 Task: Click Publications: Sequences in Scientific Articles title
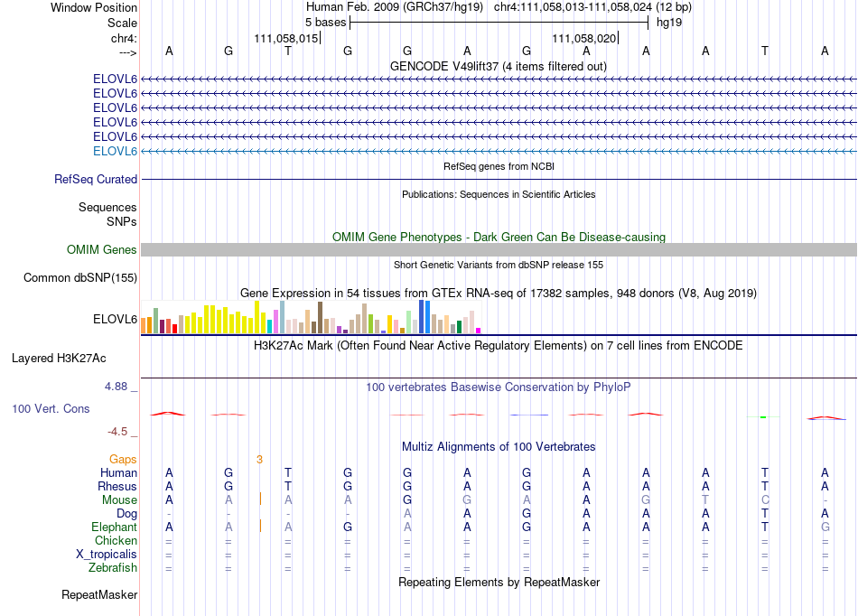coord(499,194)
